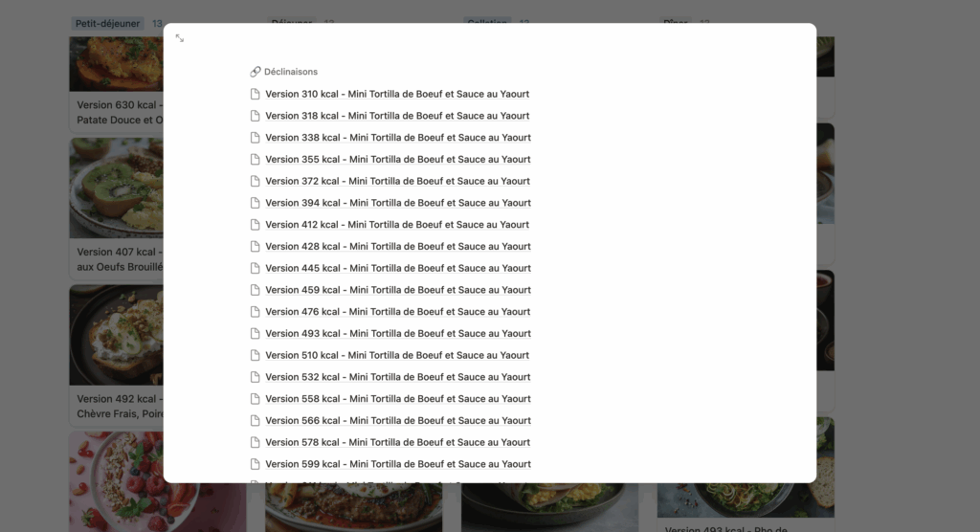Click page icon beside Version 532 kcal

coord(255,377)
